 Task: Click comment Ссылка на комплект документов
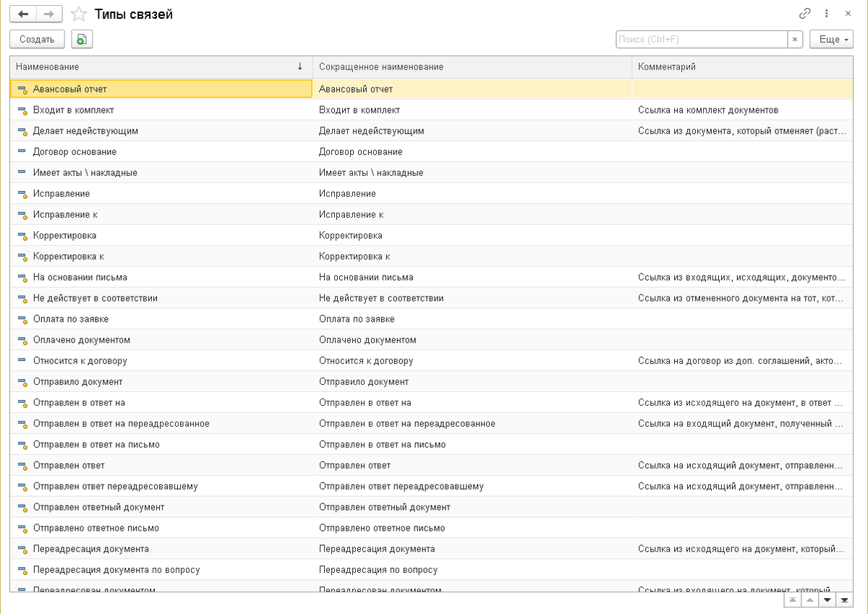click(708, 111)
